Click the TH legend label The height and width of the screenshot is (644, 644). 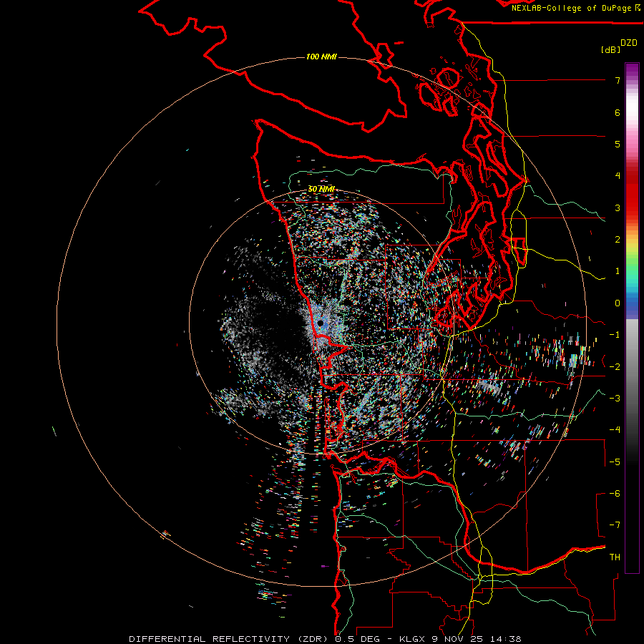tap(615, 557)
